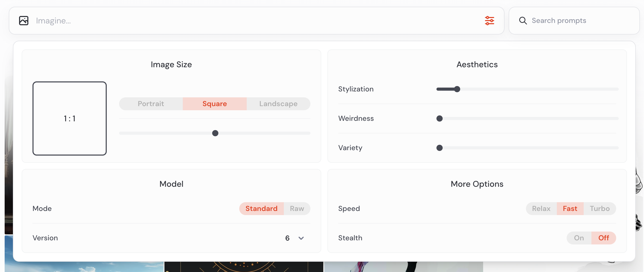Set Stealth mode to Off
Image resolution: width=644 pixels, height=272 pixels.
[x=604, y=238]
